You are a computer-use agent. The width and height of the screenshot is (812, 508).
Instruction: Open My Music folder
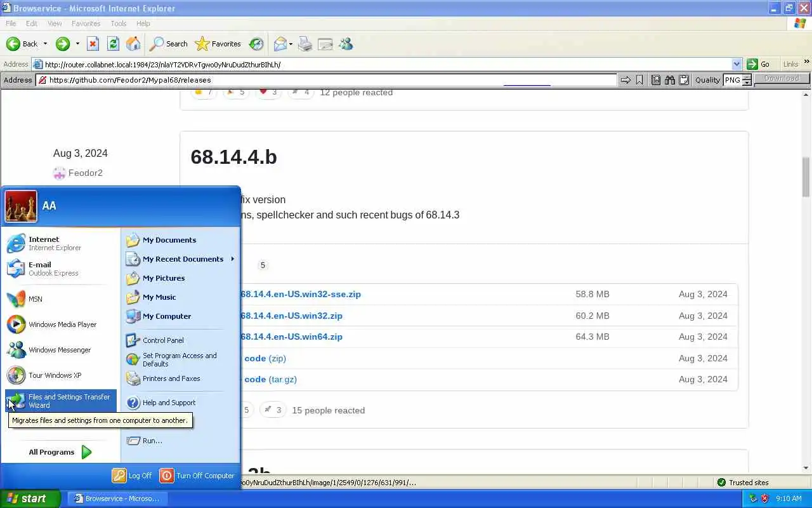point(180,297)
